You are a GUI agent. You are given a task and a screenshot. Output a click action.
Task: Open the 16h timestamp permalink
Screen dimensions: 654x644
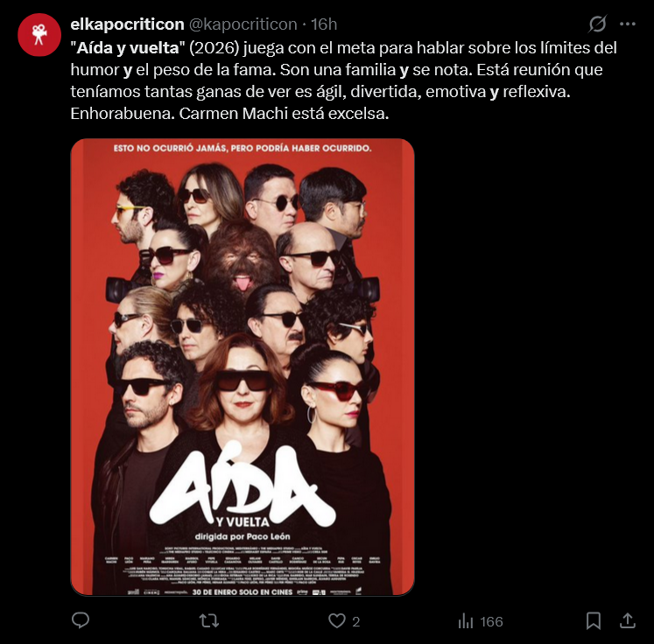point(324,24)
